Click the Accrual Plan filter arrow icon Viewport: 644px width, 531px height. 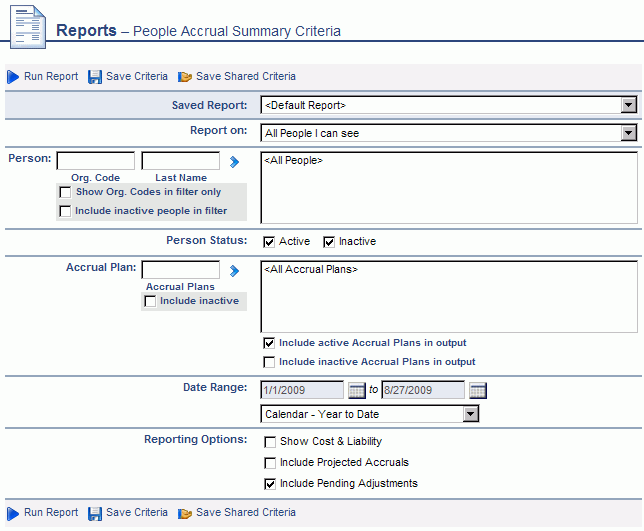pos(234,270)
